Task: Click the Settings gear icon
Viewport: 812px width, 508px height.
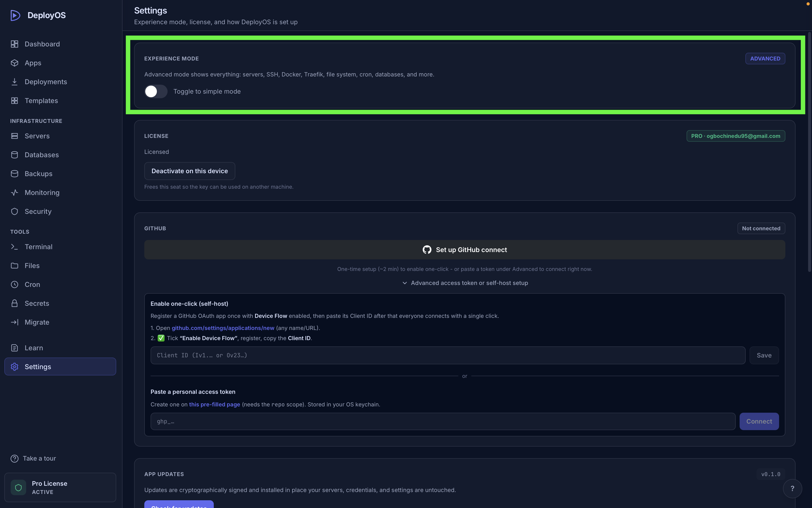Action: click(15, 366)
